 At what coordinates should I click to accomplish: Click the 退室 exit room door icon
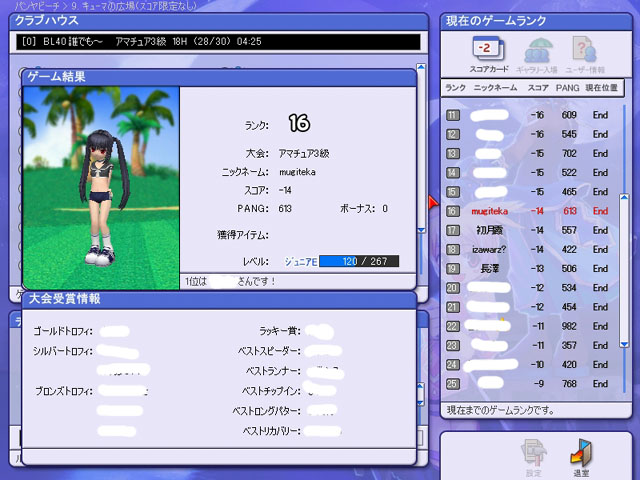coord(581,458)
